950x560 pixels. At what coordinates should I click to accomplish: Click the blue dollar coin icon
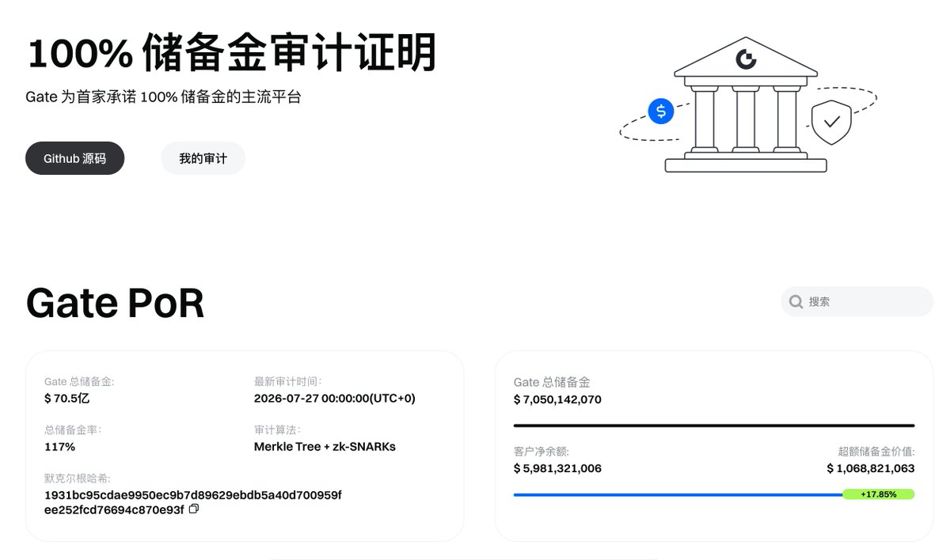(x=661, y=111)
